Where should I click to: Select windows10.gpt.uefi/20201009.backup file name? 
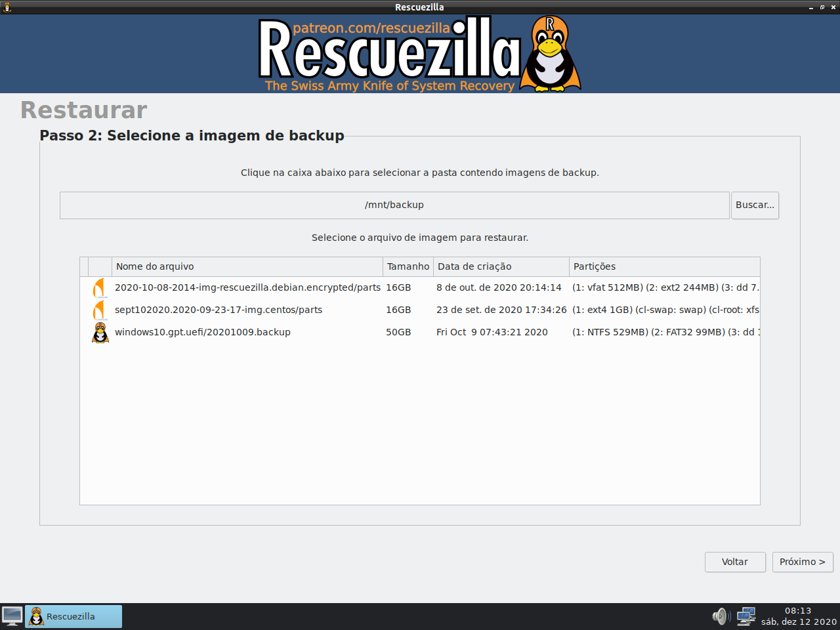coord(203,332)
